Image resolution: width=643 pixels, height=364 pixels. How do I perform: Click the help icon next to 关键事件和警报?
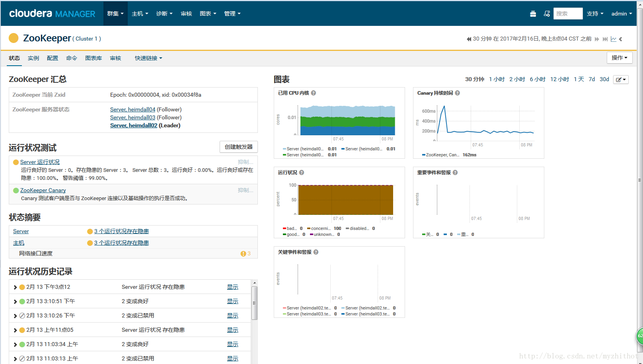[x=316, y=252]
